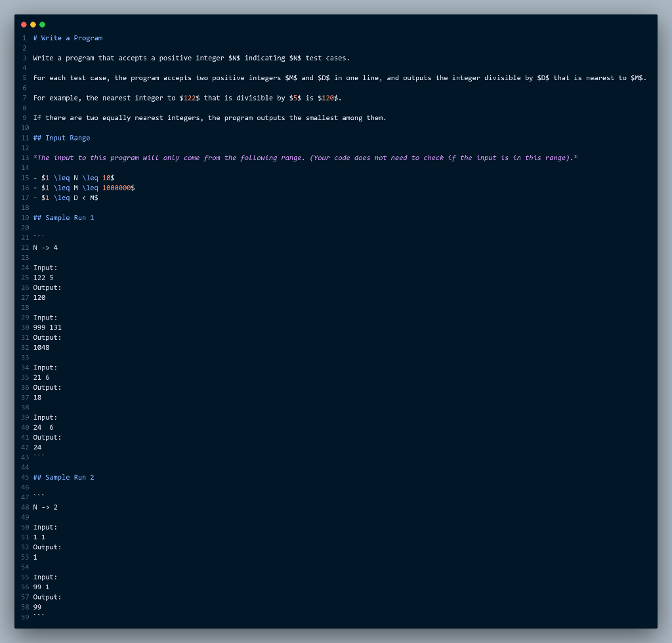The height and width of the screenshot is (643, 672).
Task: Click the red traffic light control
Action: tap(24, 24)
